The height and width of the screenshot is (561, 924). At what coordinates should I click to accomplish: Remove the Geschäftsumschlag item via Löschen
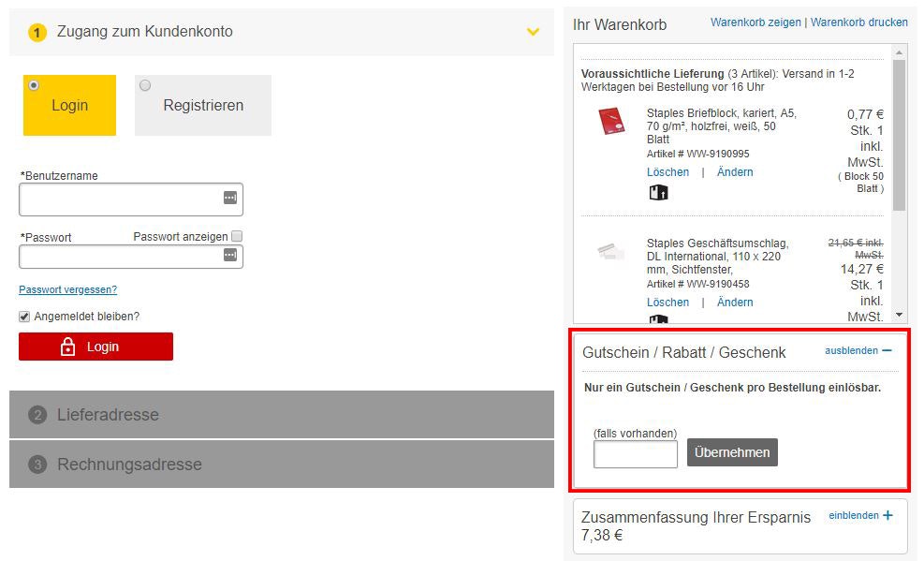[x=667, y=303]
